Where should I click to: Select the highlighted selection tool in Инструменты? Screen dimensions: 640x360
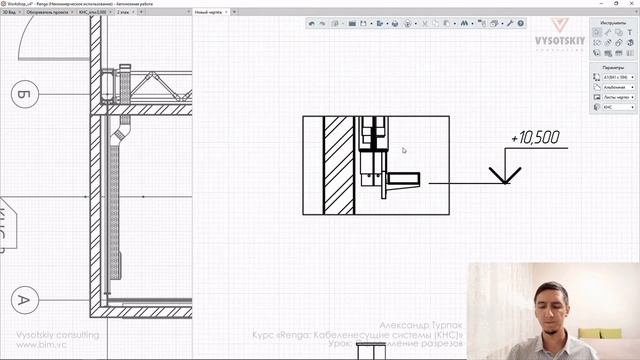point(597,32)
